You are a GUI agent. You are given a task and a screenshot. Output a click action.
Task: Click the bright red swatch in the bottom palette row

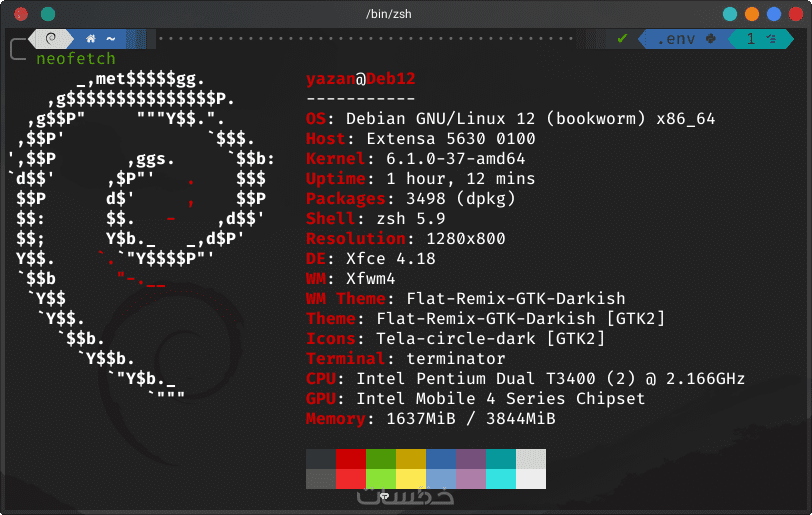pos(351,479)
